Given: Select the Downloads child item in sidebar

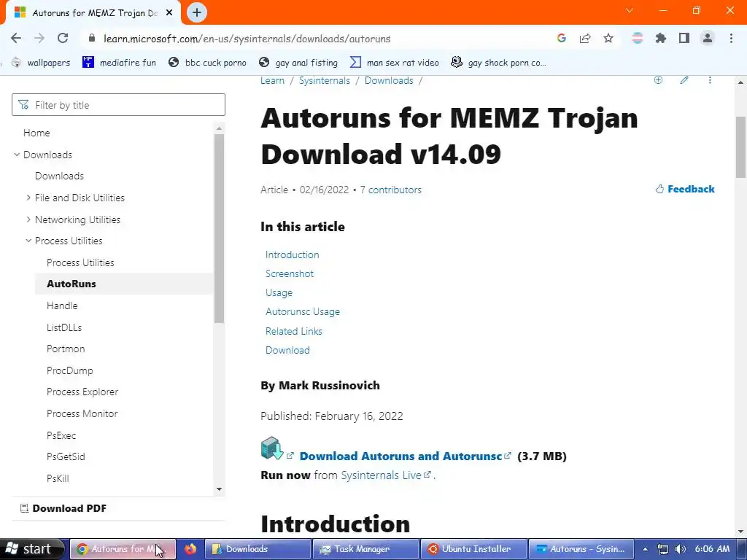Looking at the screenshot, I should pos(59,176).
